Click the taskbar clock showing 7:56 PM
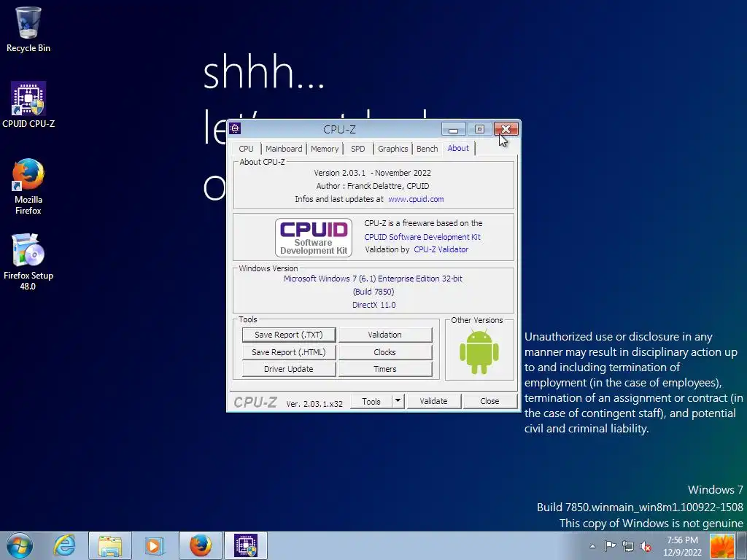The width and height of the screenshot is (747, 560). (x=682, y=546)
